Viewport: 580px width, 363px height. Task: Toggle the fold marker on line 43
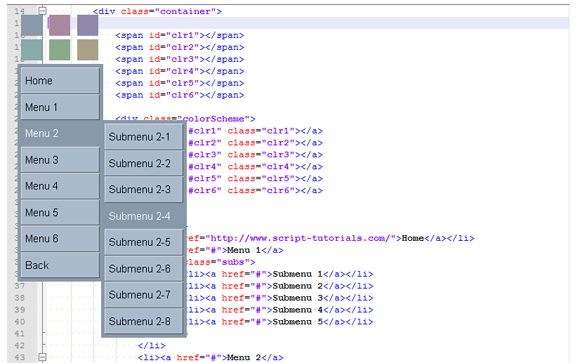pyautogui.click(x=43, y=357)
